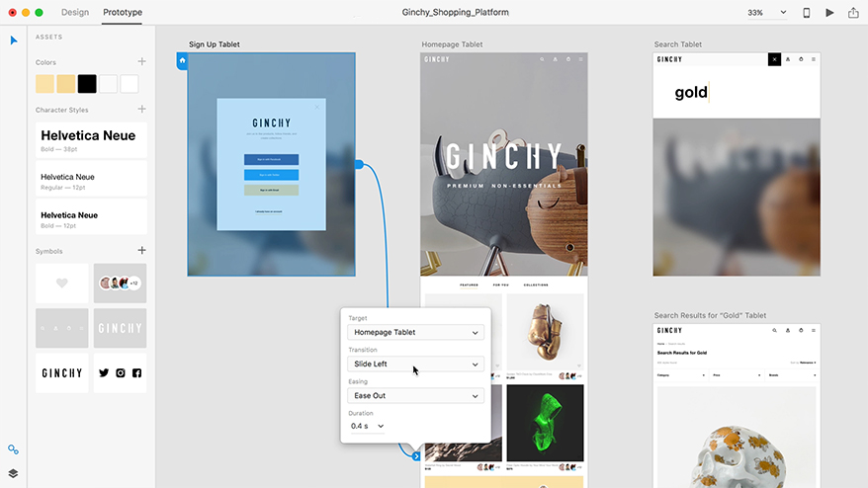This screenshot has width=868, height=488.
Task: Add a new symbol with plus icon
Action: click(141, 251)
